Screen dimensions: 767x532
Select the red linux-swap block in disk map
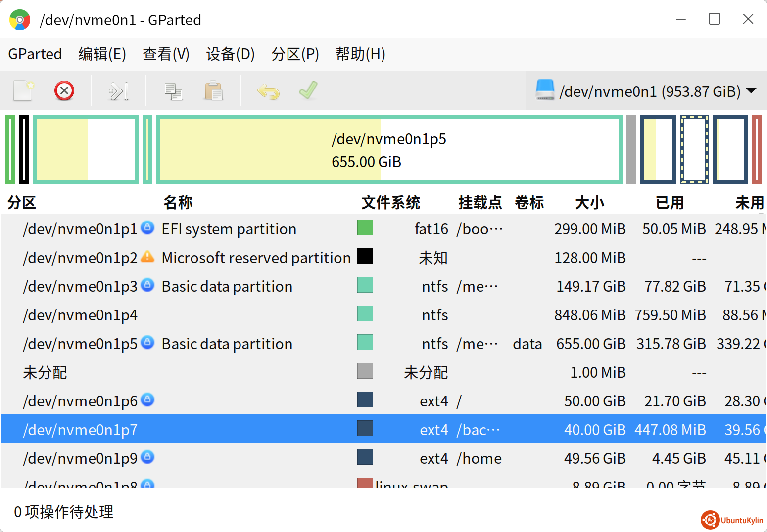coord(757,149)
